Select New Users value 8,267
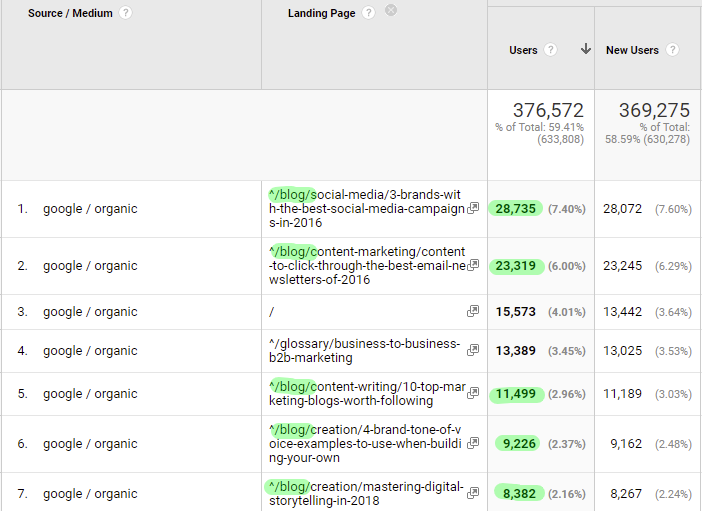 pos(626,494)
